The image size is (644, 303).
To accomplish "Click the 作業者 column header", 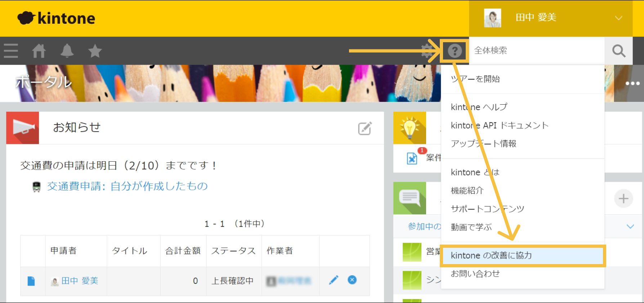I will point(290,251).
